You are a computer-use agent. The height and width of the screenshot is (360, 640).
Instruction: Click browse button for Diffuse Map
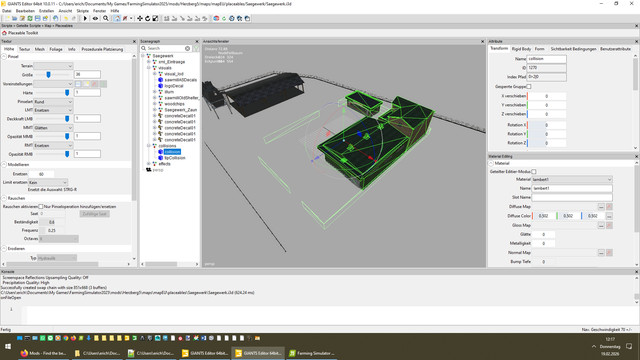tap(601, 207)
